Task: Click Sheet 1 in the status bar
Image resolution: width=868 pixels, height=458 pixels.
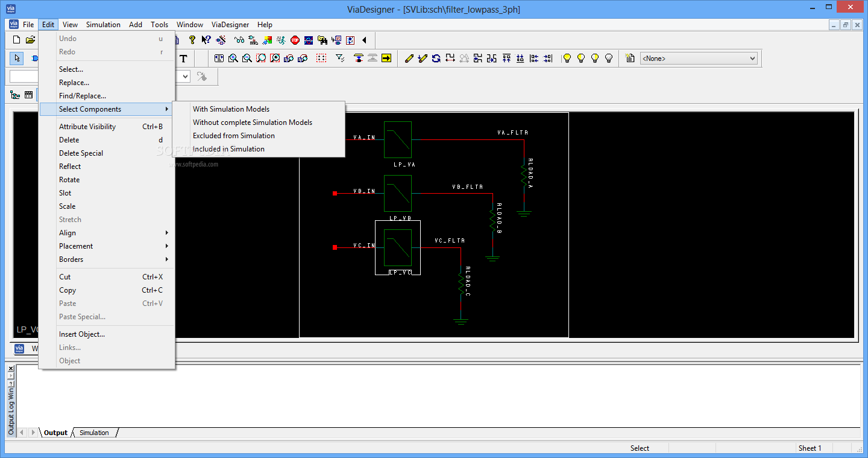Action: coord(810,448)
